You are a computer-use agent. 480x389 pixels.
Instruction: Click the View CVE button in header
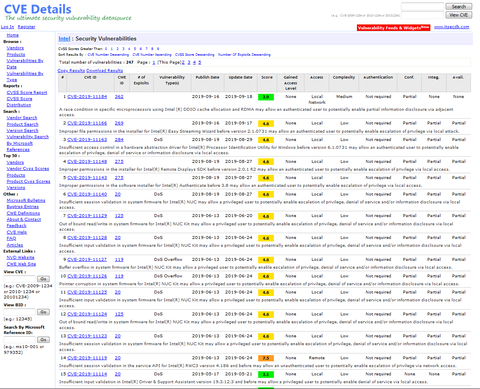(459, 15)
